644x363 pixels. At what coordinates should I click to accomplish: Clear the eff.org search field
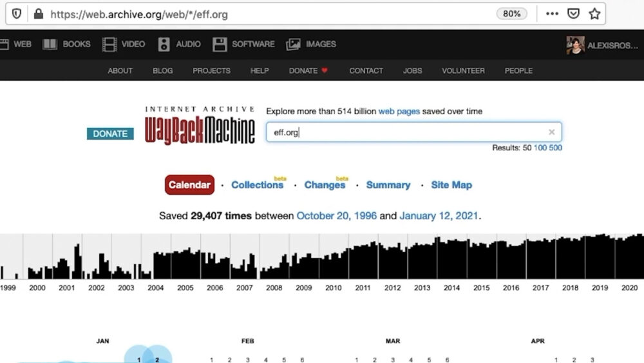coord(552,132)
